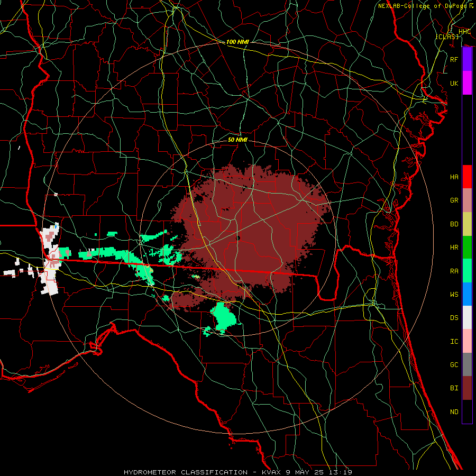476x476 pixels.
Task: Click the magenta UK legend color swatch
Action: point(467,83)
